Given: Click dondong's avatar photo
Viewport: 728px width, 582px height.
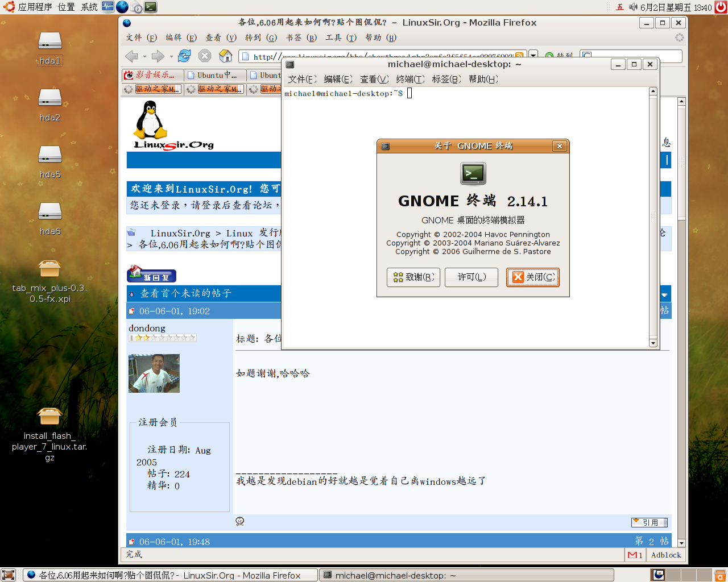Looking at the screenshot, I should (154, 373).
